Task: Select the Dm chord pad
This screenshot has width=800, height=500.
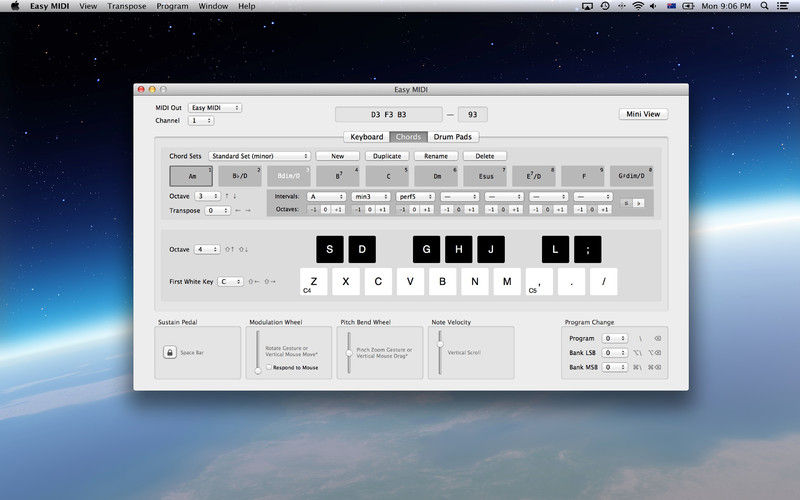Action: click(436, 176)
